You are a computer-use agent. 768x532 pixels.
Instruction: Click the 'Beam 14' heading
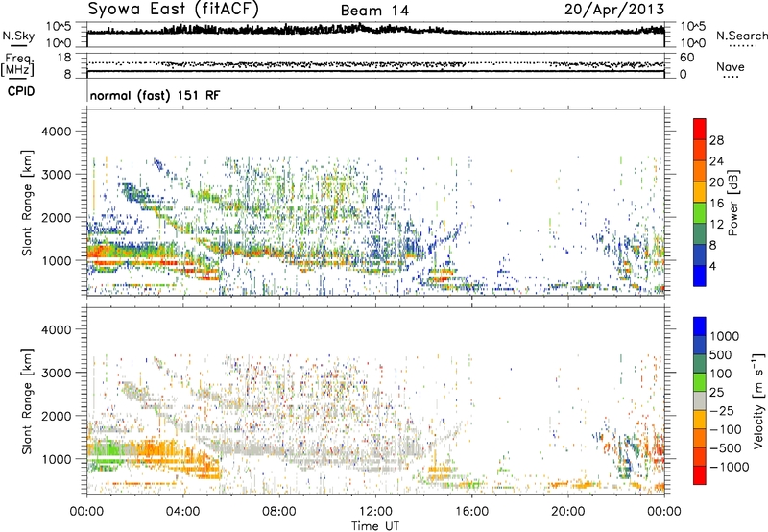pyautogui.click(x=374, y=11)
